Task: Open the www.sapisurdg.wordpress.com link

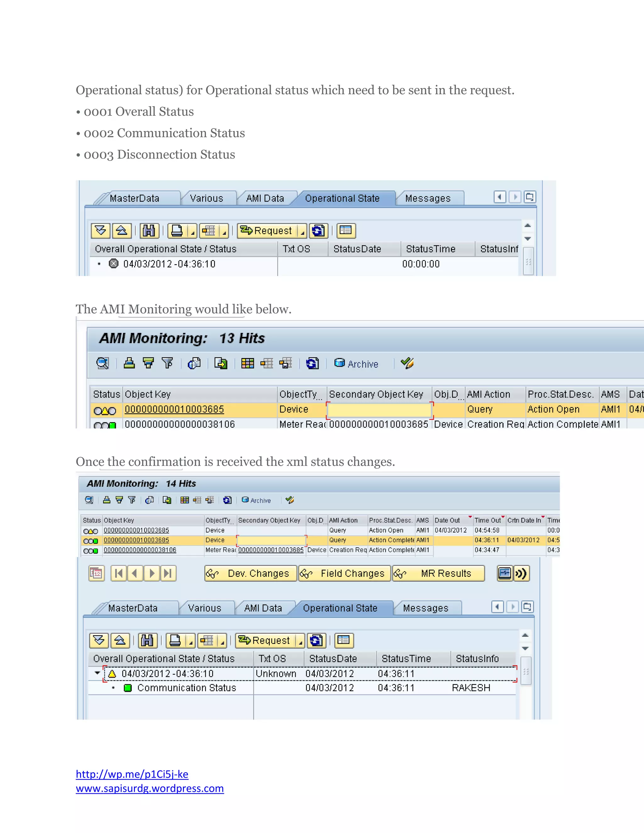Action: (150, 788)
